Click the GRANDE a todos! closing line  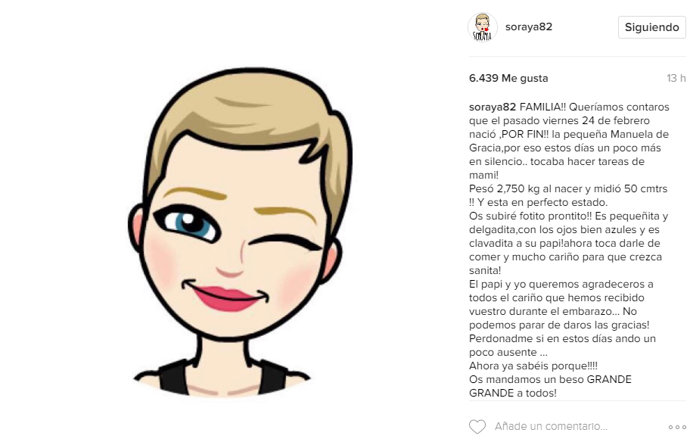[x=513, y=393]
